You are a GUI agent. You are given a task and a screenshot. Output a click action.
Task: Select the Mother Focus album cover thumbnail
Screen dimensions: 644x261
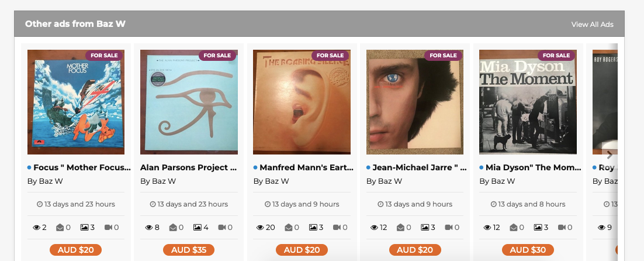(x=76, y=102)
